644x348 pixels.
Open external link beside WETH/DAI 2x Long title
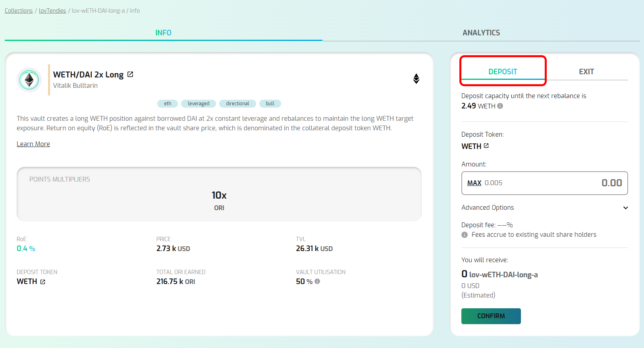[130, 74]
